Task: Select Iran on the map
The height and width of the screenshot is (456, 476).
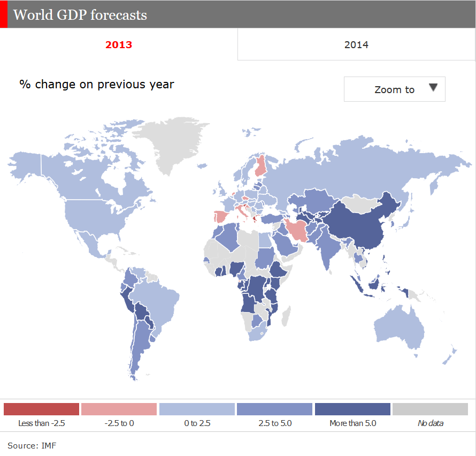Action: [x=297, y=230]
